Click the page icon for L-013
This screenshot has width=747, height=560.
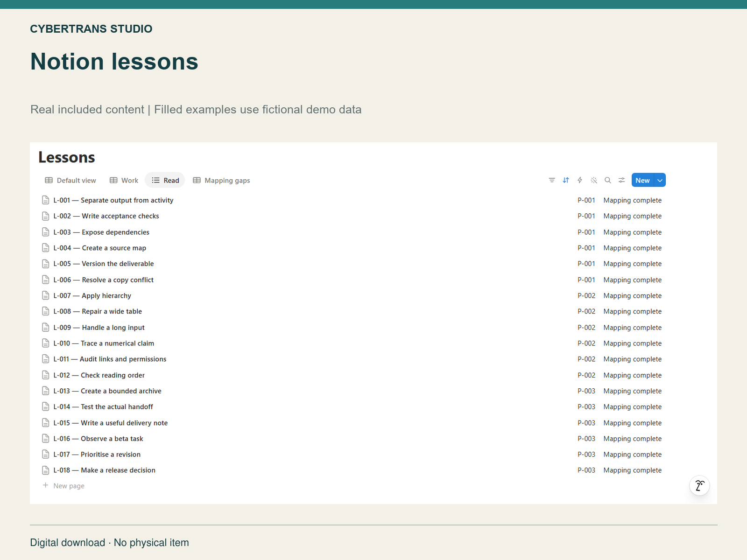click(46, 391)
